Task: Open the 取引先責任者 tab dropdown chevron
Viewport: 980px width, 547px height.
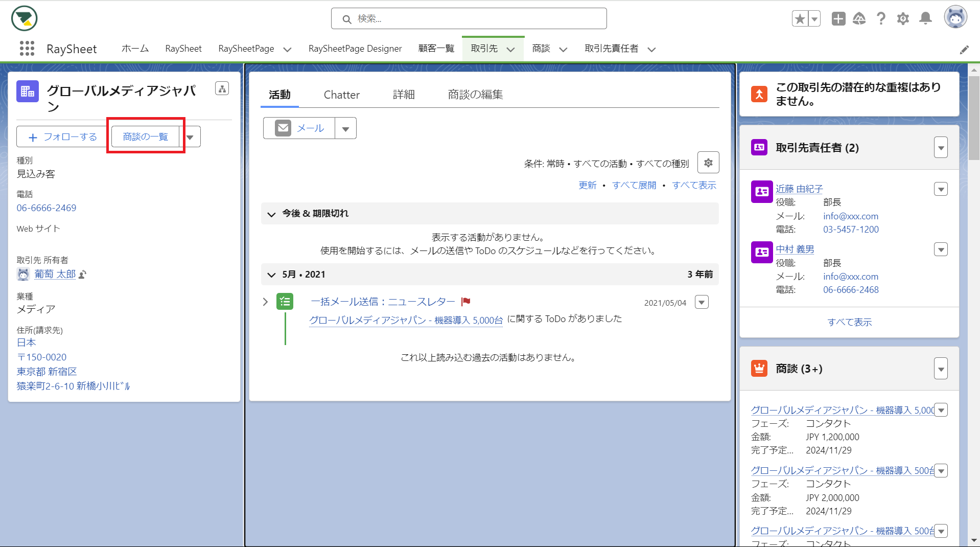Action: (x=651, y=50)
